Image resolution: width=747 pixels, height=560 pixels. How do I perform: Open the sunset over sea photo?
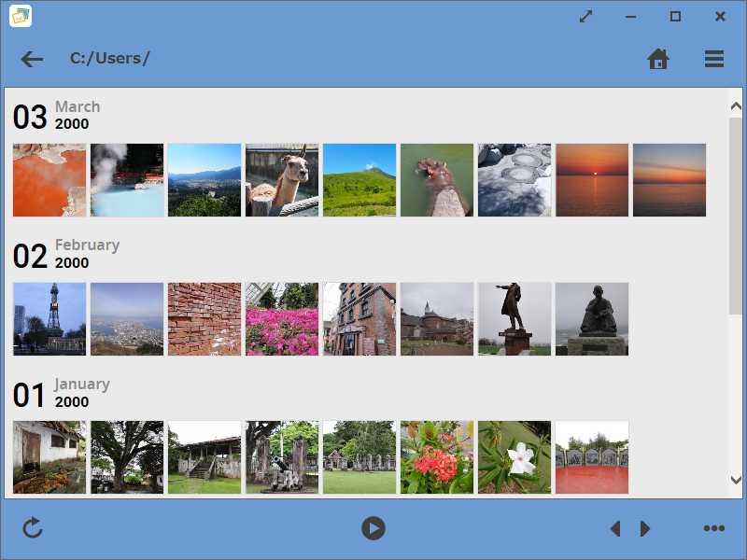tap(592, 180)
